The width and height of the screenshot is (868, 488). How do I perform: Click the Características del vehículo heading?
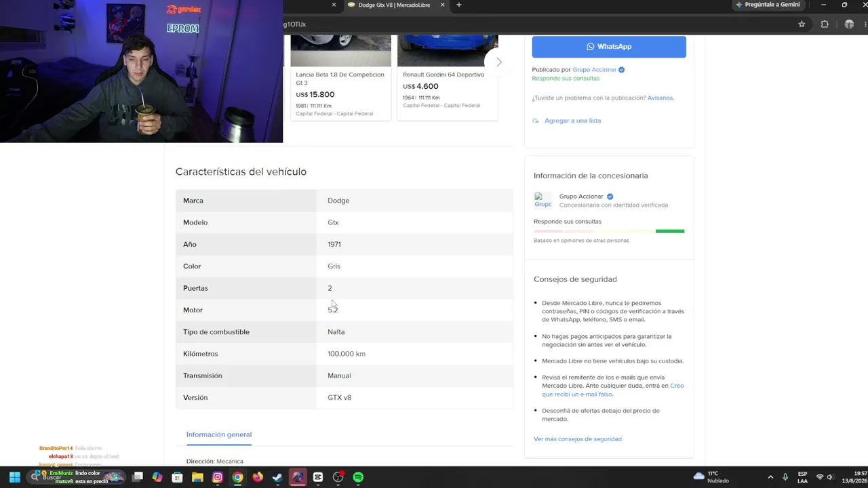(241, 171)
